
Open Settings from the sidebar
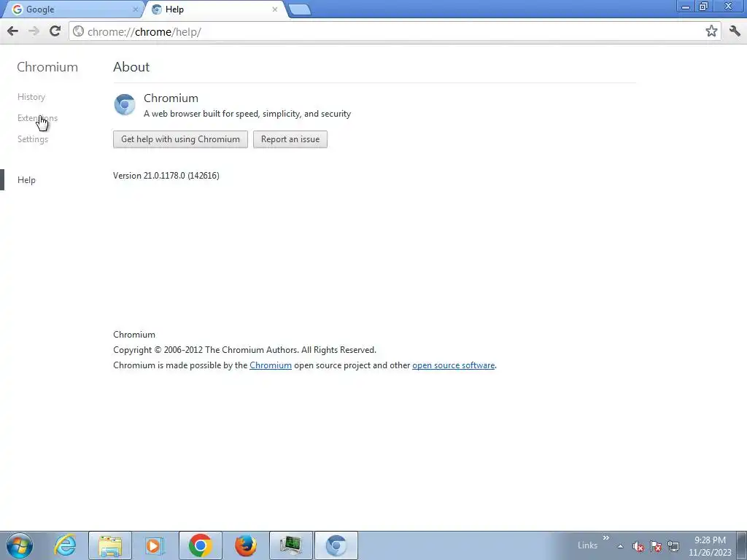tap(33, 139)
